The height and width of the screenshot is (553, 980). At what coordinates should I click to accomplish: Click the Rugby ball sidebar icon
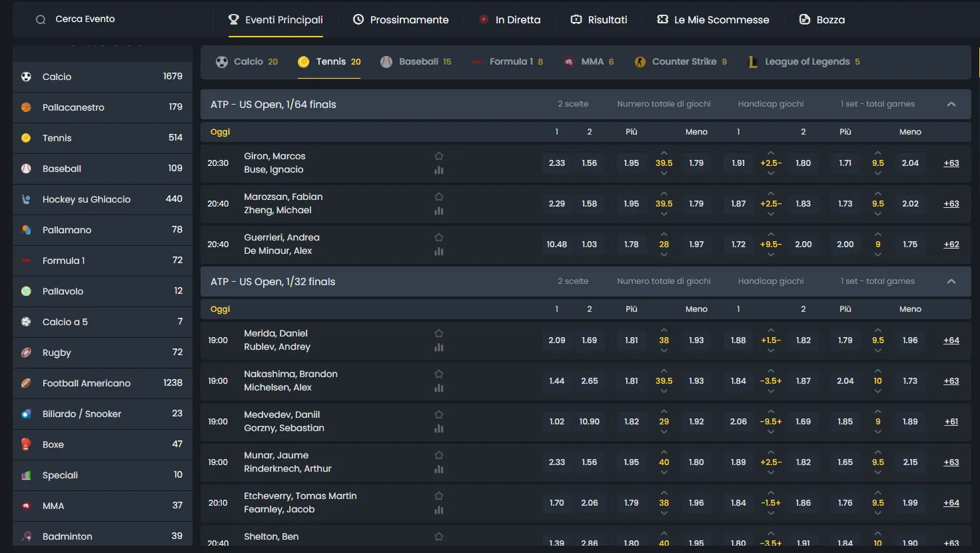(26, 352)
